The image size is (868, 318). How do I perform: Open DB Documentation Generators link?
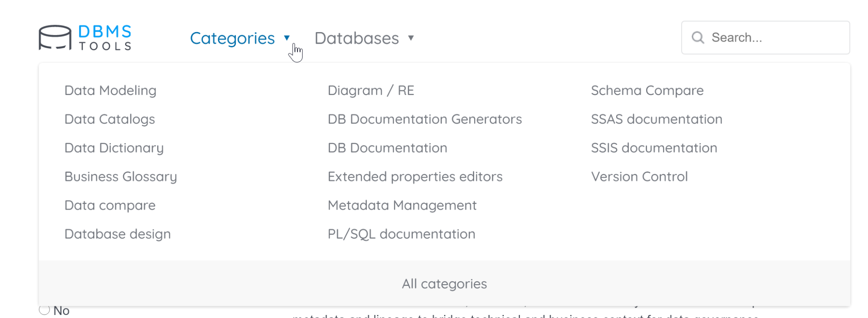(425, 119)
